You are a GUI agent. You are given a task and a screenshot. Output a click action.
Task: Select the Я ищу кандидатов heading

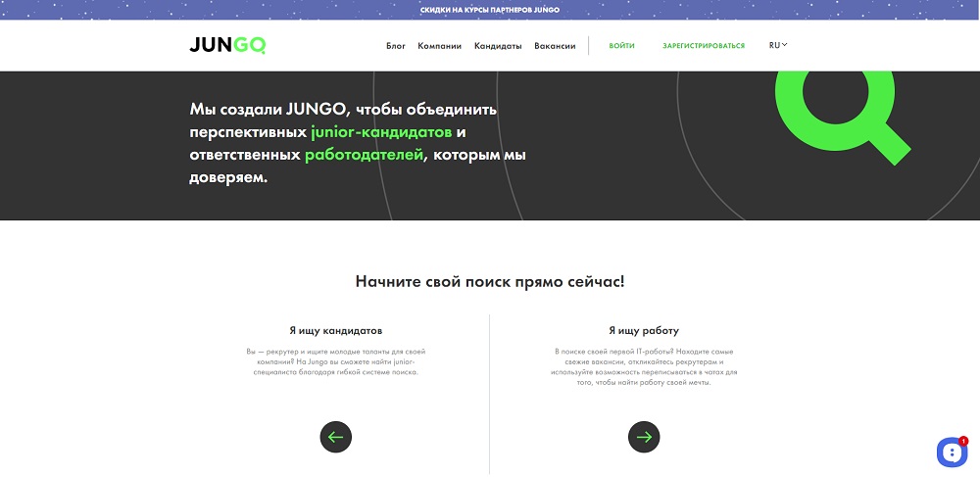click(x=335, y=330)
